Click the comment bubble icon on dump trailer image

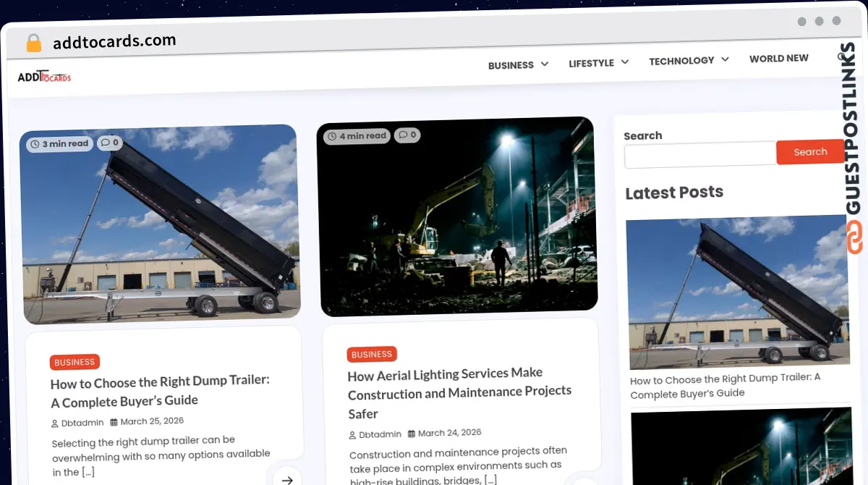[x=106, y=143]
